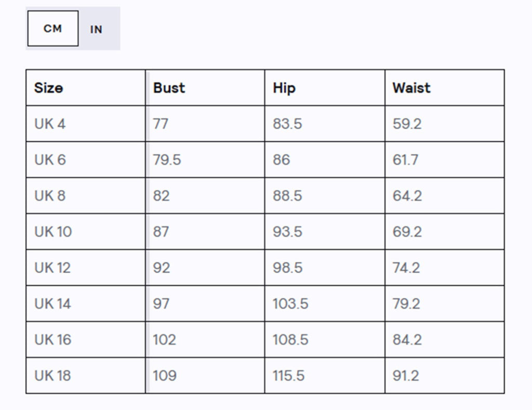Select the UK 12 size row label
Viewport: 532px width, 410px height.
[52, 268]
